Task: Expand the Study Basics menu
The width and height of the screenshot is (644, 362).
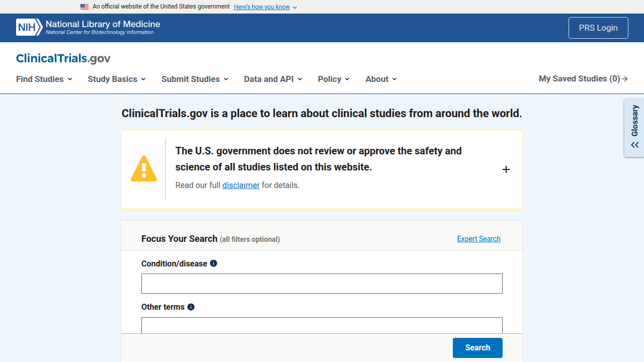Action: pos(117,79)
